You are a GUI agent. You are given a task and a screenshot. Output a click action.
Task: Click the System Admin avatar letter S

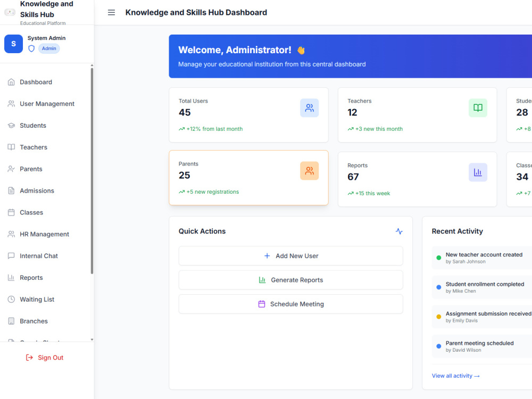click(x=14, y=44)
